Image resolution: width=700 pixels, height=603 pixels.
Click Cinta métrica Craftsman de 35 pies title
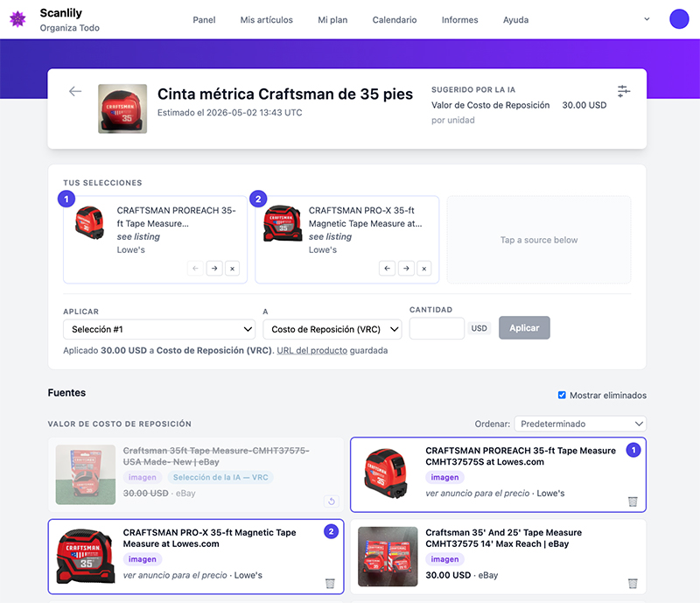[285, 94]
